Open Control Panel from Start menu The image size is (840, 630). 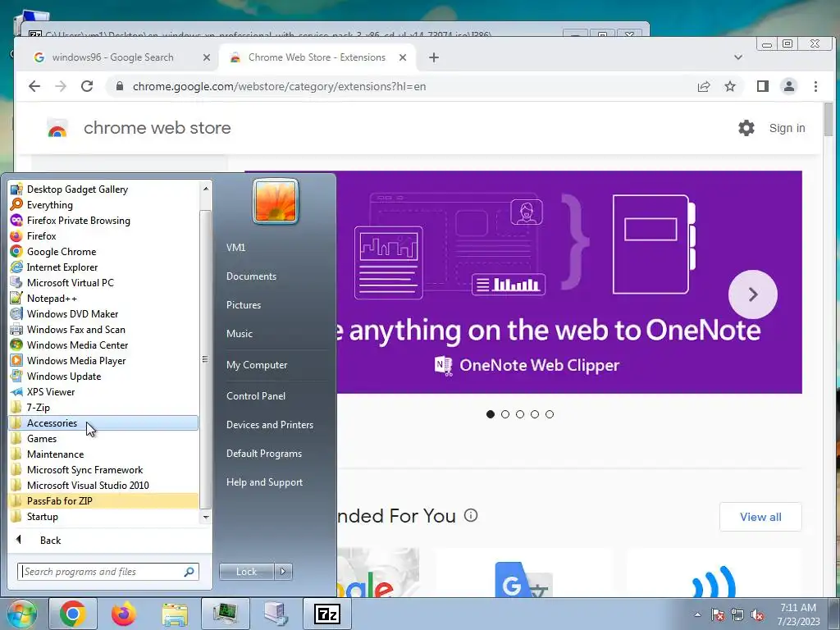[x=256, y=396]
